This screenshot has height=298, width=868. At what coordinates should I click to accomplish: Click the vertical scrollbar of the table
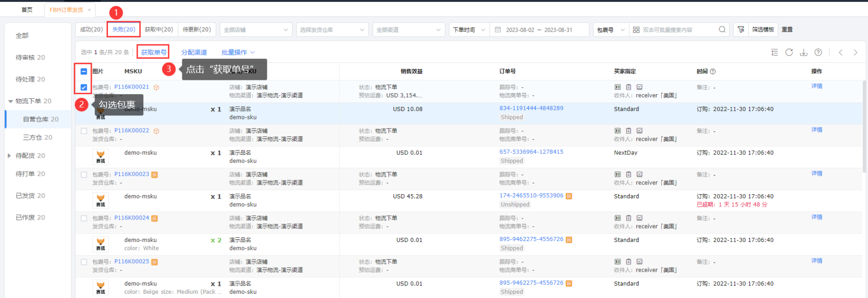(x=864, y=126)
